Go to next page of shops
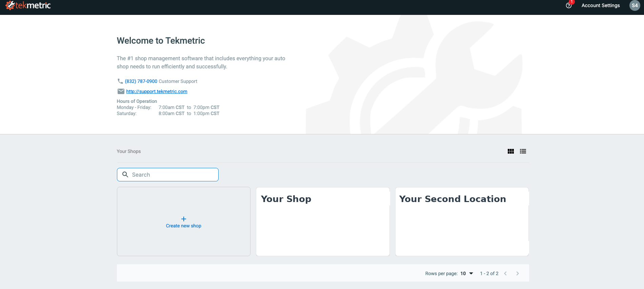 coord(518,273)
